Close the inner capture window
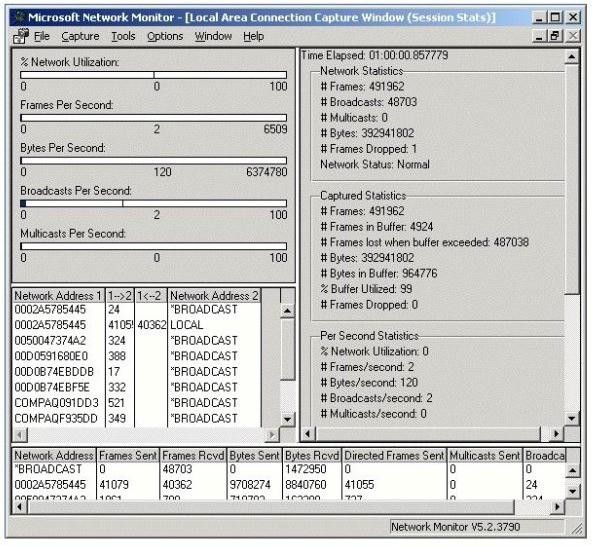This screenshot has width=592, height=546. tap(573, 36)
